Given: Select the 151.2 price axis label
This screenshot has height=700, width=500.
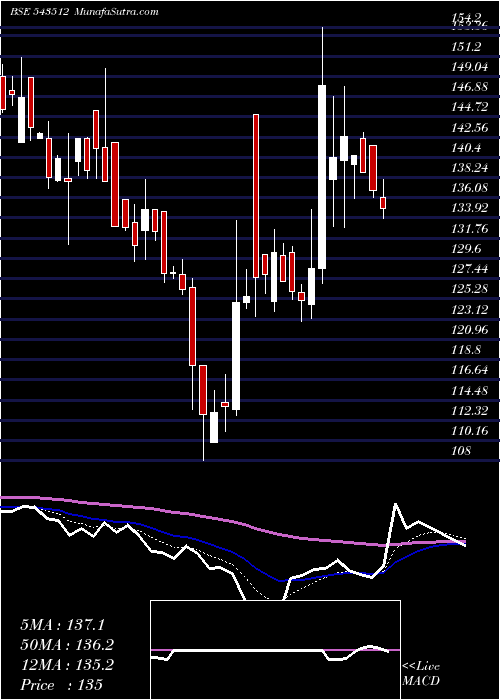Looking at the screenshot, I should coord(467,46).
